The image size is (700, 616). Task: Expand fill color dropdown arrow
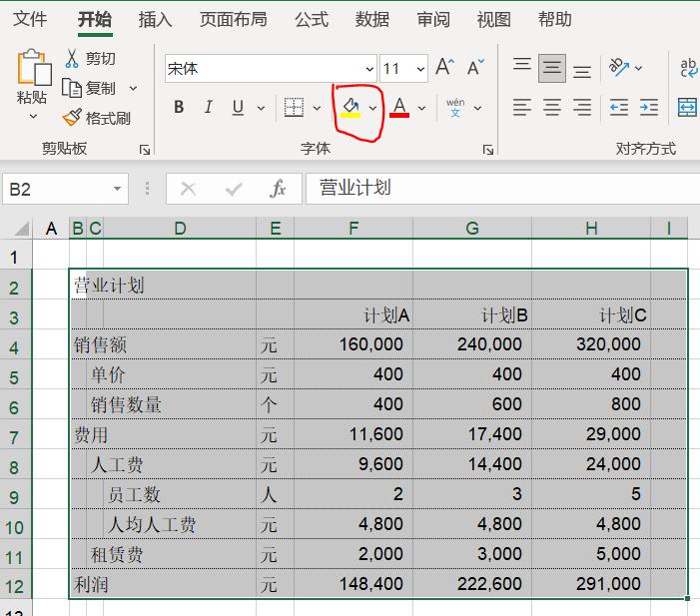[x=372, y=108]
